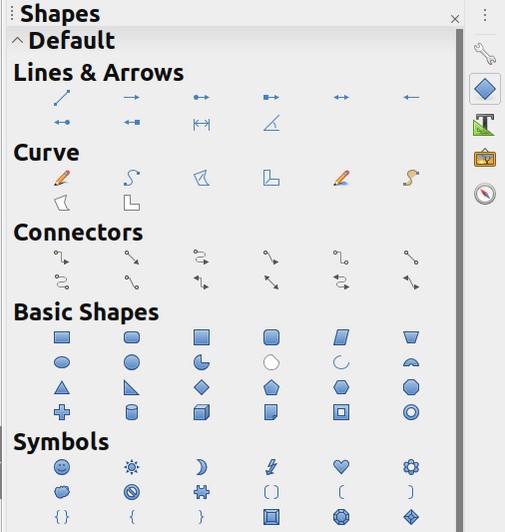Choose the Prohibited symbol shape
This screenshot has width=505, height=532.
point(132,492)
